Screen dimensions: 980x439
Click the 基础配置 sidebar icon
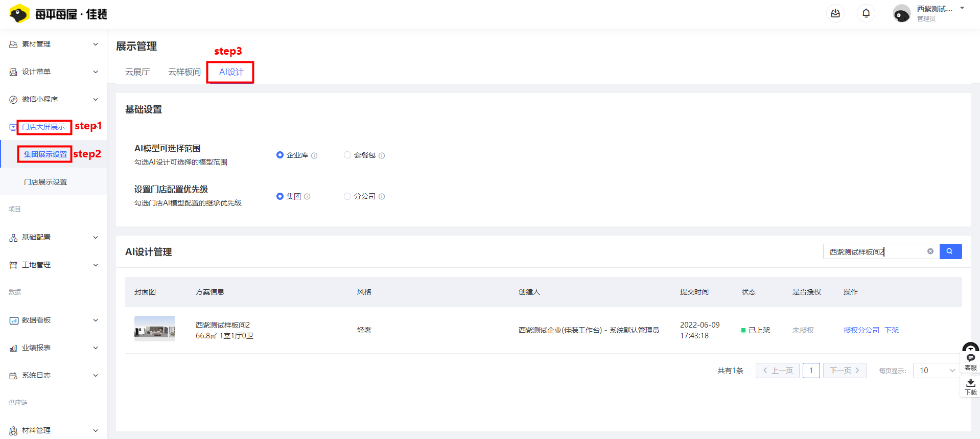(13, 238)
